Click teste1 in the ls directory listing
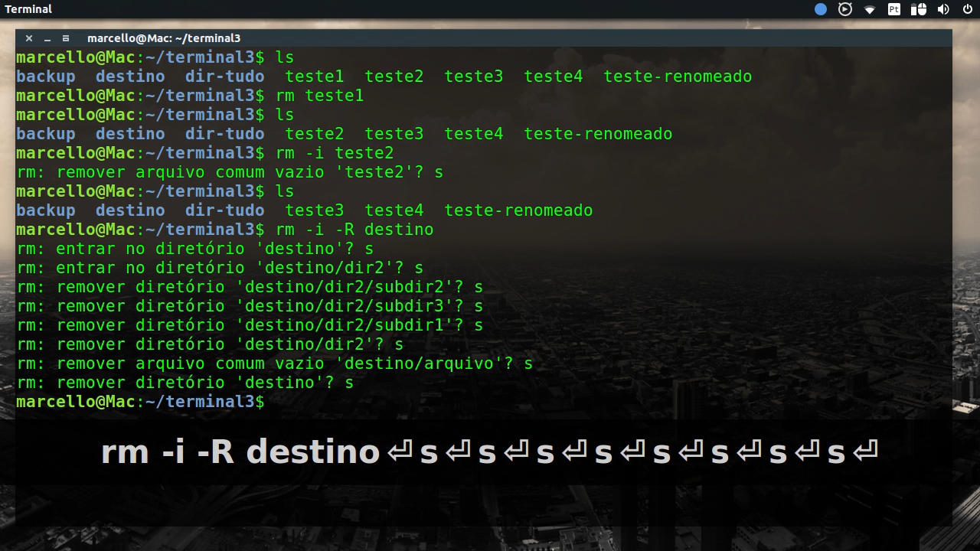 click(315, 77)
